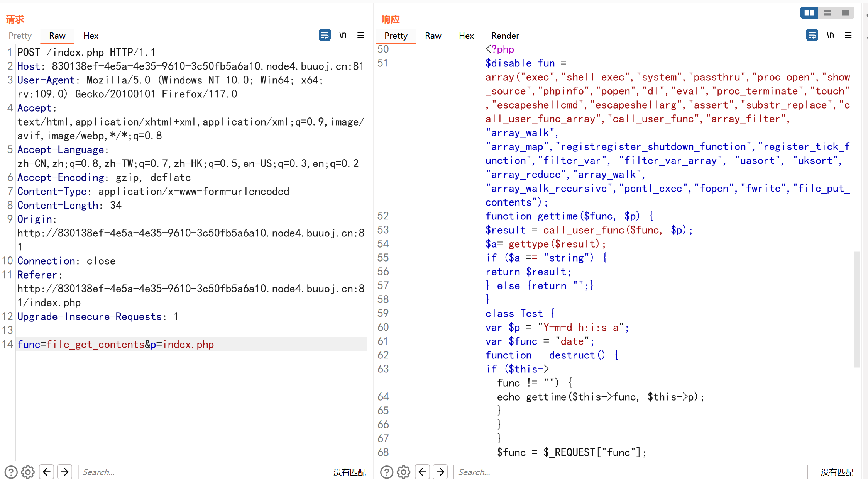Screen dimensions: 868x479
Task: Focus the request Search field
Action: coord(199,472)
